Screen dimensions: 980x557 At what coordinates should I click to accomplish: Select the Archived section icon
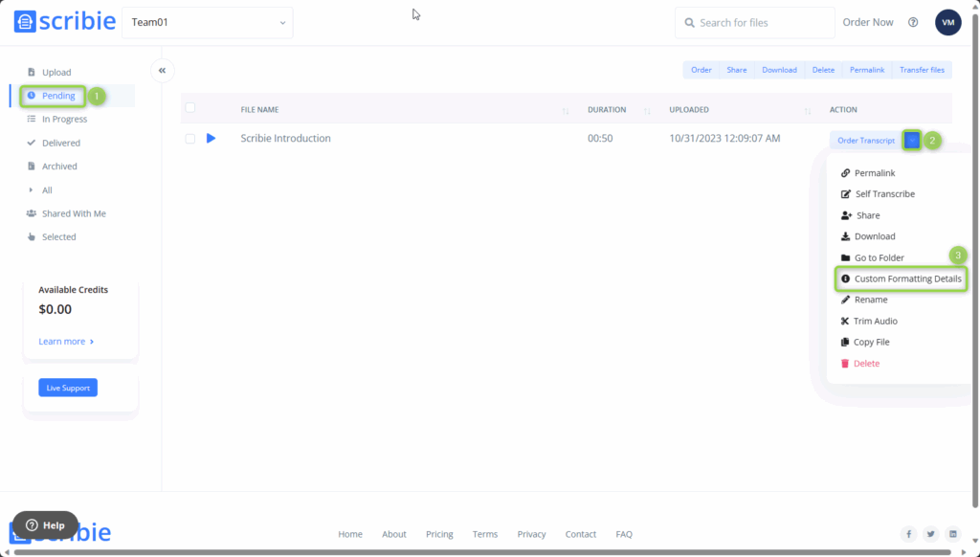click(x=32, y=166)
